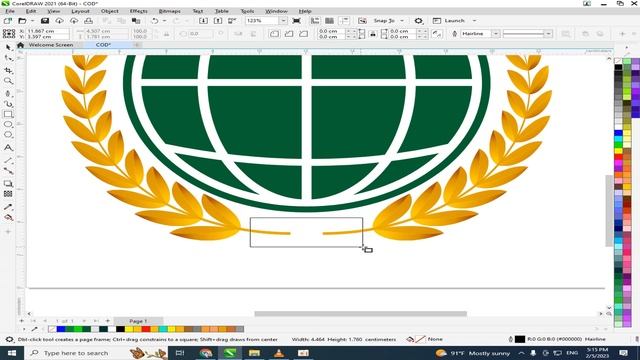Viewport: 640px width, 360px height.
Task: Select the Page 1 tab
Action: (x=138, y=321)
